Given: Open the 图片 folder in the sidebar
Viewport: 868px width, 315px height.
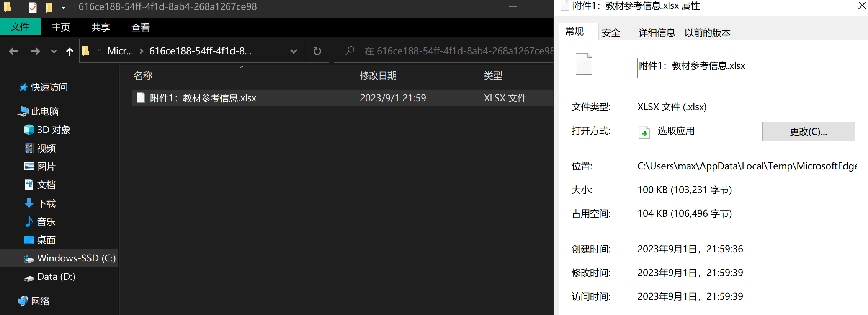Looking at the screenshot, I should pyautogui.click(x=40, y=167).
